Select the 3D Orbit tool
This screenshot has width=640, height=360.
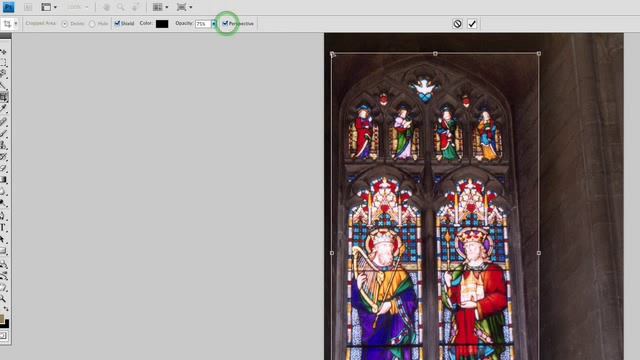(3, 276)
